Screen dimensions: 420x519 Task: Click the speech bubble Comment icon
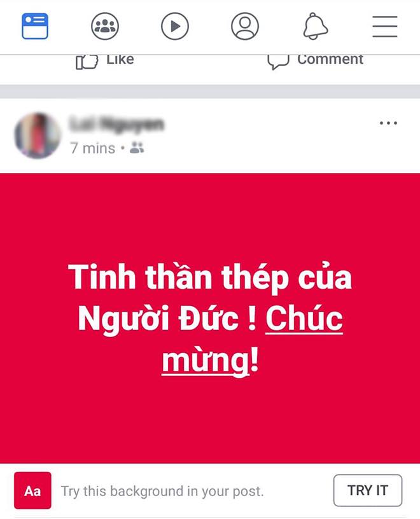[x=278, y=62]
